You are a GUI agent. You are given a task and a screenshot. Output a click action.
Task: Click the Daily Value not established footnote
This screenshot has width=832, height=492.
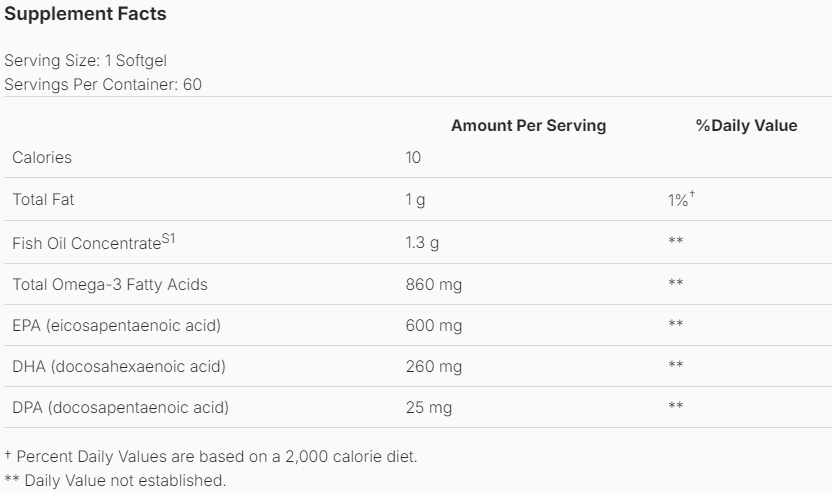pyautogui.click(x=115, y=481)
